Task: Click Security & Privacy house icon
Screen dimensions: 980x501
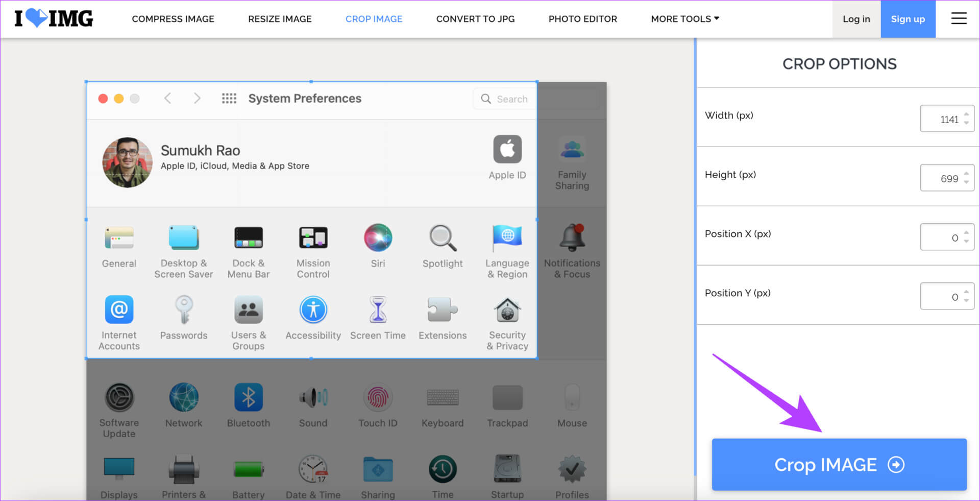Action: click(507, 309)
